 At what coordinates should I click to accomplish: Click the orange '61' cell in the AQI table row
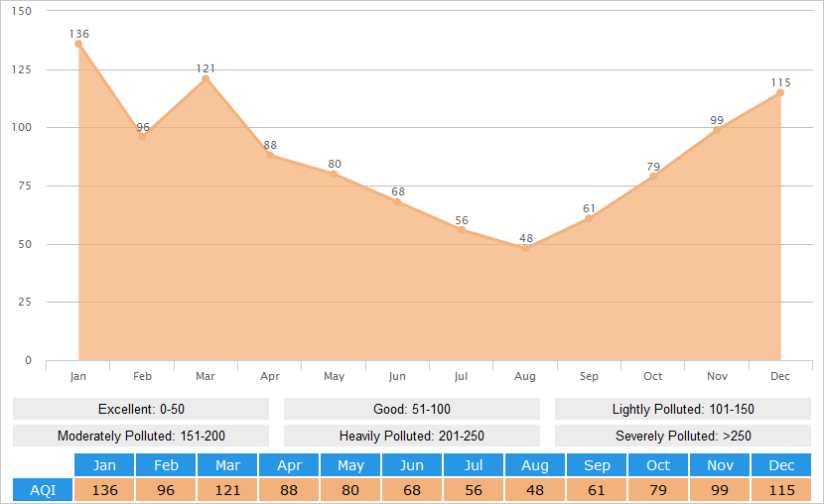[x=597, y=490]
